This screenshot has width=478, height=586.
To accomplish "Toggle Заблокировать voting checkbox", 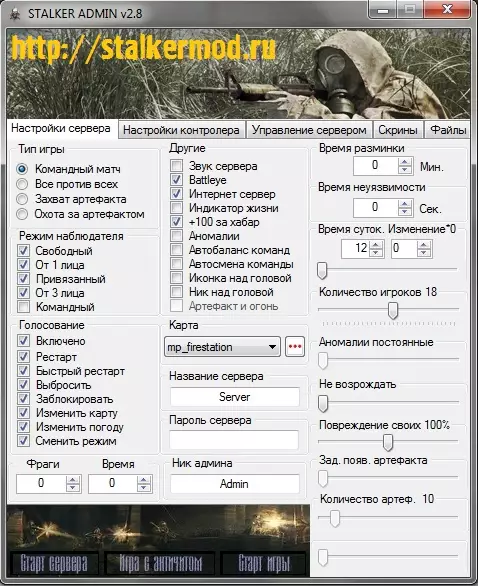I will pos(24,399).
